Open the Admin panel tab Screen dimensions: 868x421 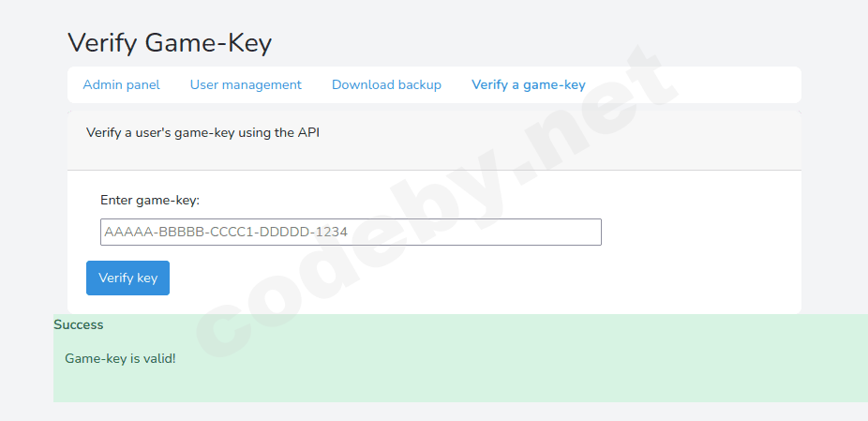coord(121,84)
